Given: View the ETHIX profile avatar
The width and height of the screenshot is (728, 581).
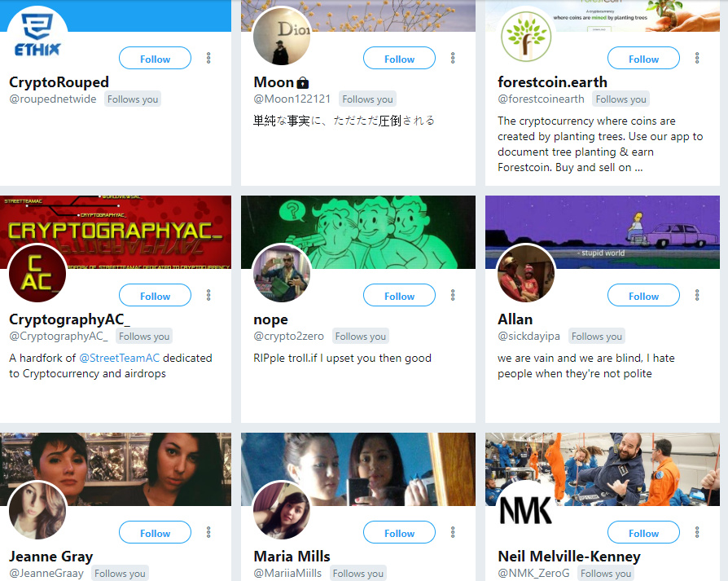Looking at the screenshot, I should (x=37, y=35).
